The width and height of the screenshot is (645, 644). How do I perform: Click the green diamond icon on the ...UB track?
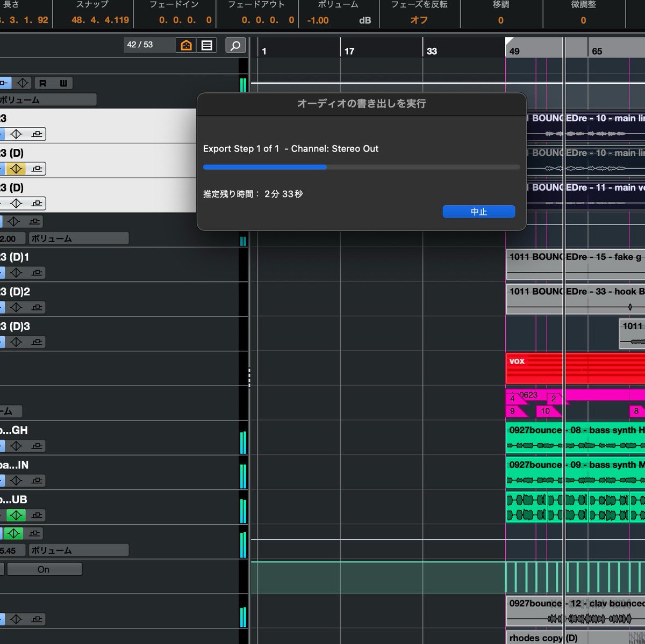pyautogui.click(x=16, y=515)
